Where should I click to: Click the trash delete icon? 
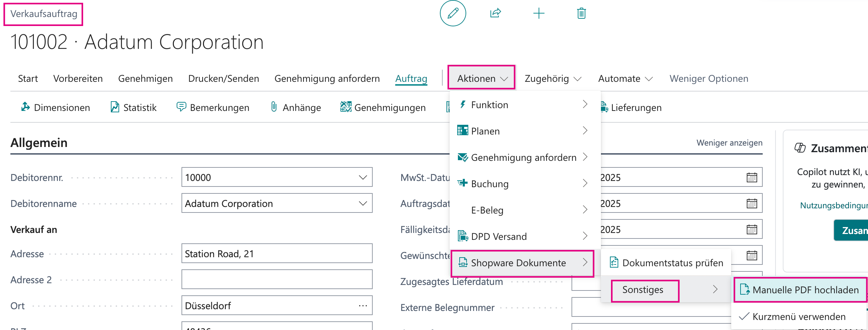point(582,13)
